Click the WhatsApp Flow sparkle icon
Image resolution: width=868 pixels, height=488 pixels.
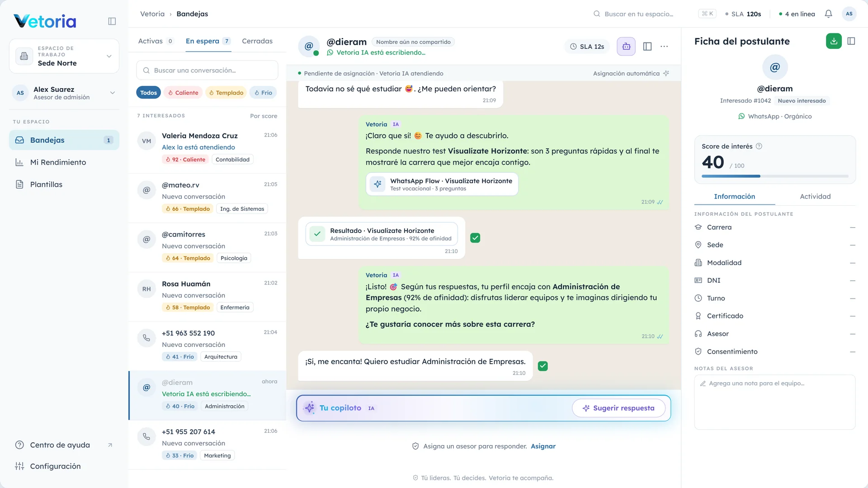coord(377,184)
